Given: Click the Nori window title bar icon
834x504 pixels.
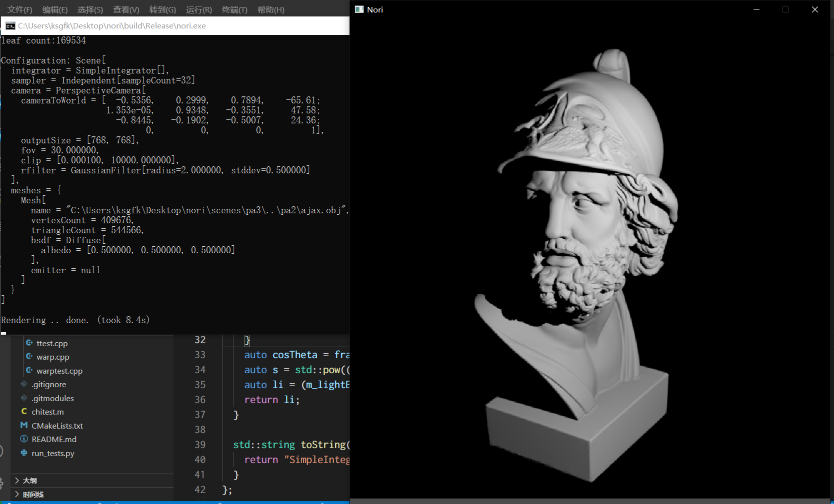Looking at the screenshot, I should coord(359,9).
